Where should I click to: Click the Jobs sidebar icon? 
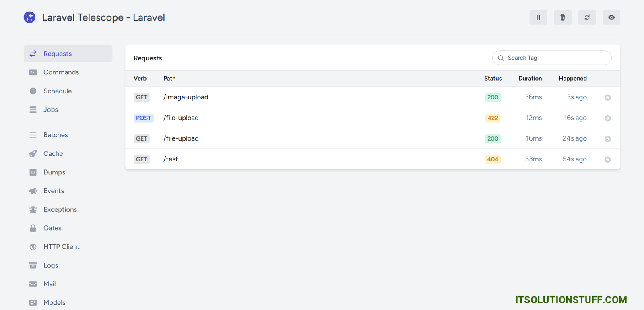[33, 110]
